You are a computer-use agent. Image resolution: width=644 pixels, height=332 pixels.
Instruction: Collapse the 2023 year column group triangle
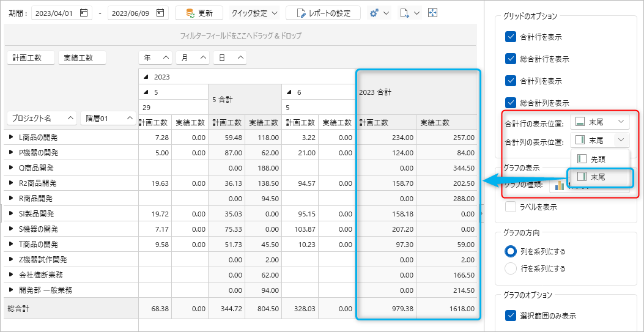tap(145, 78)
